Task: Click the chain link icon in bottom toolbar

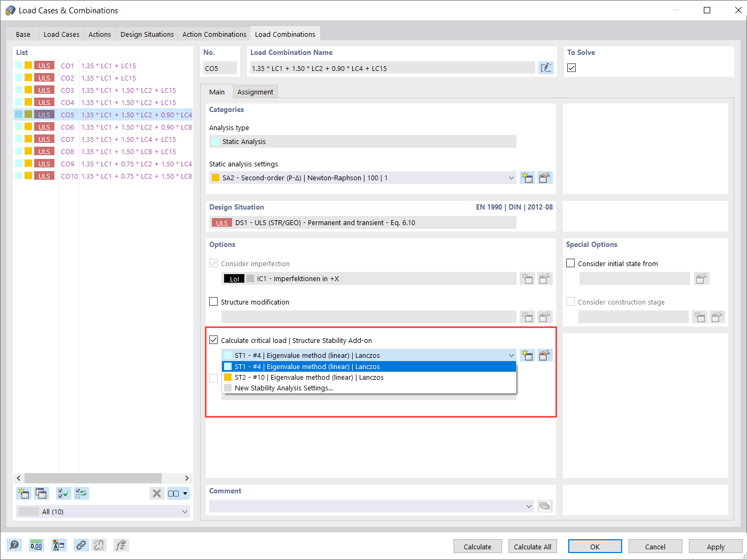Action: point(81,545)
